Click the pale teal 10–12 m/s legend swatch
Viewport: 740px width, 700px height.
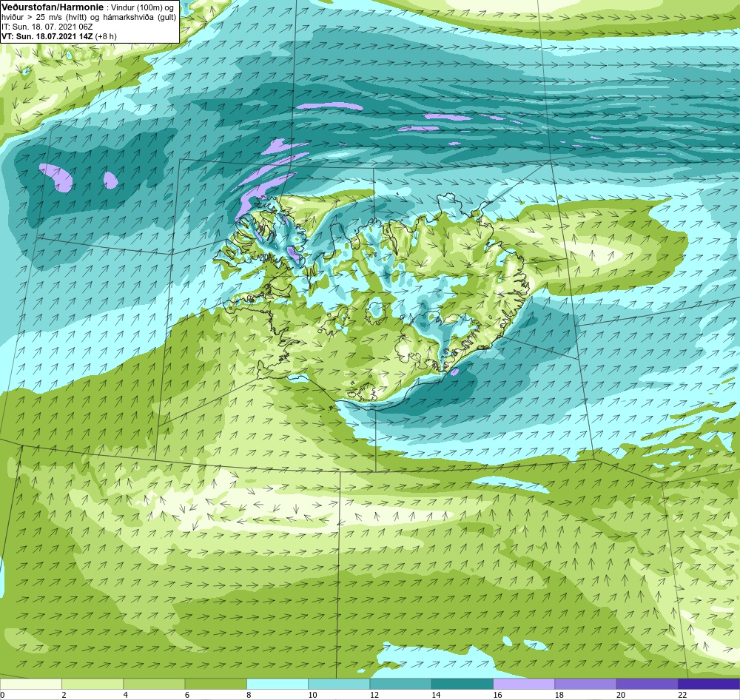point(339,684)
